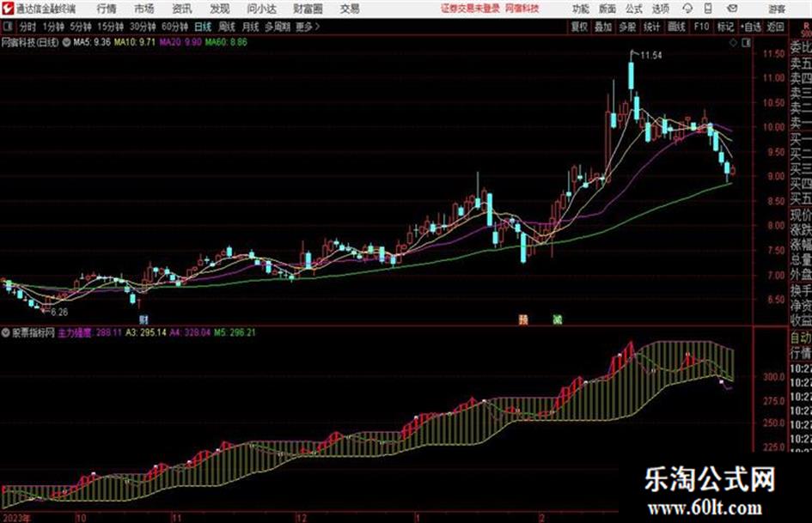
Task: Open the 财富圈 menu
Action: point(308,9)
